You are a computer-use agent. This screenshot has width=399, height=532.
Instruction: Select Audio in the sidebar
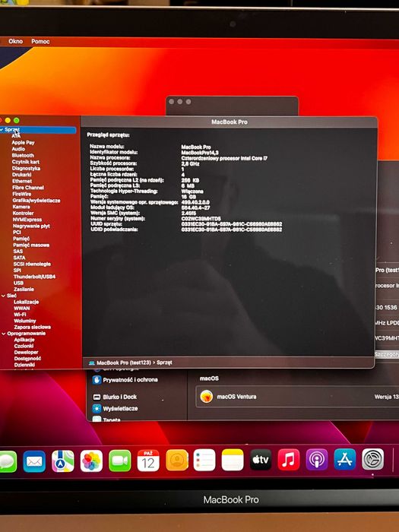(x=18, y=149)
